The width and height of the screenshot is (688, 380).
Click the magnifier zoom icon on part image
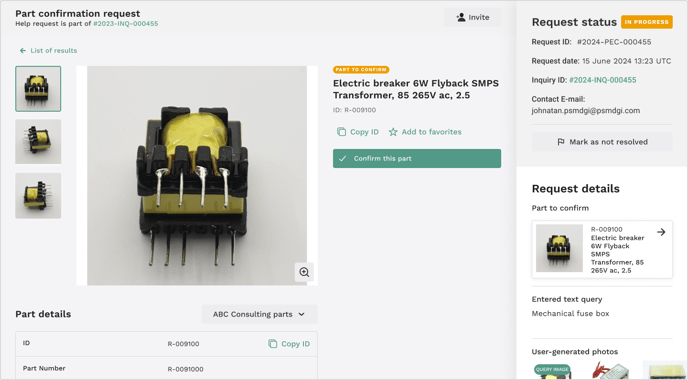pos(304,272)
